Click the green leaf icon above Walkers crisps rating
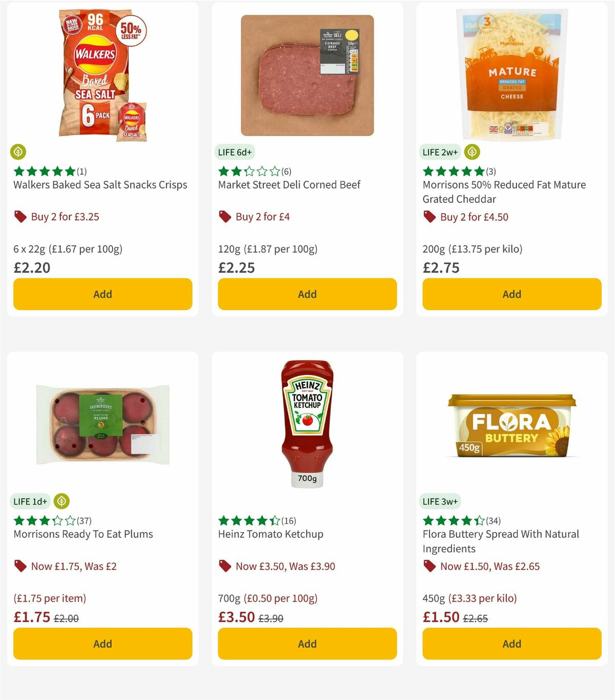The height and width of the screenshot is (700, 615). pyautogui.click(x=19, y=152)
